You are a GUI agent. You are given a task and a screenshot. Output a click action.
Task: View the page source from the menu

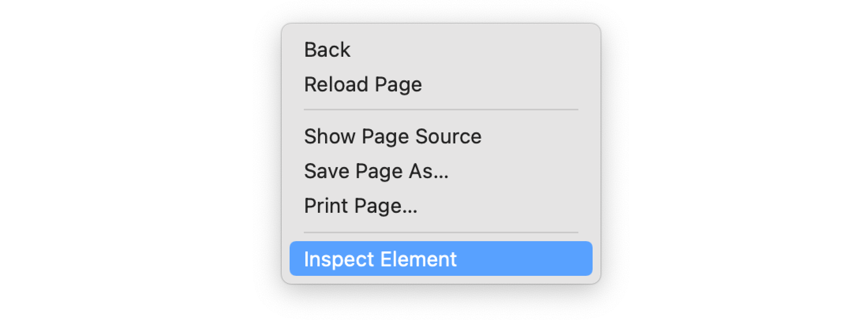393,136
